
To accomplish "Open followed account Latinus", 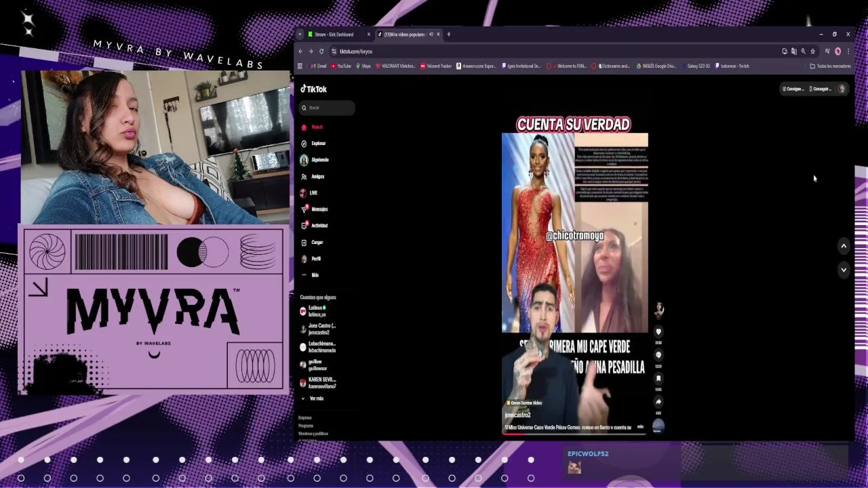I will pyautogui.click(x=317, y=311).
